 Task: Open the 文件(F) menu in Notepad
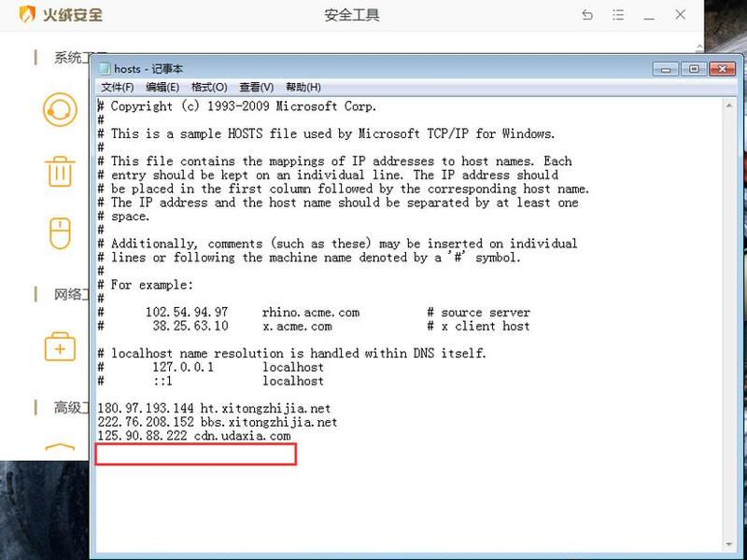click(118, 87)
